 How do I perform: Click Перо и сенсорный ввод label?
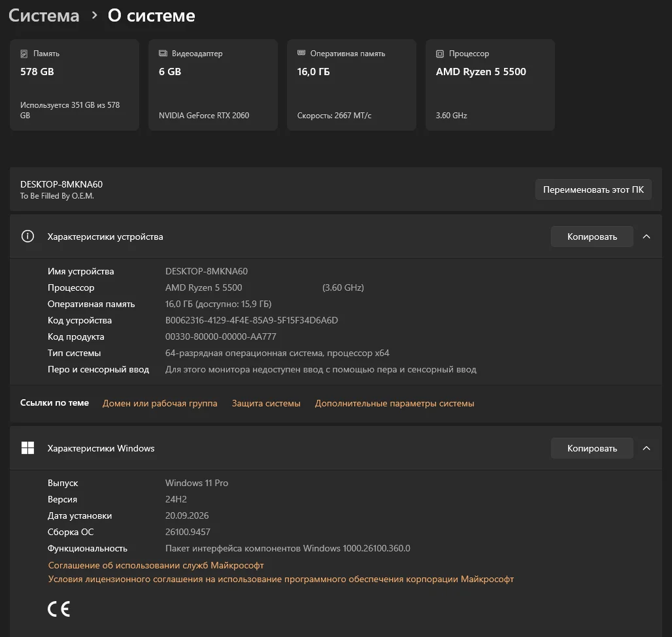(x=98, y=369)
